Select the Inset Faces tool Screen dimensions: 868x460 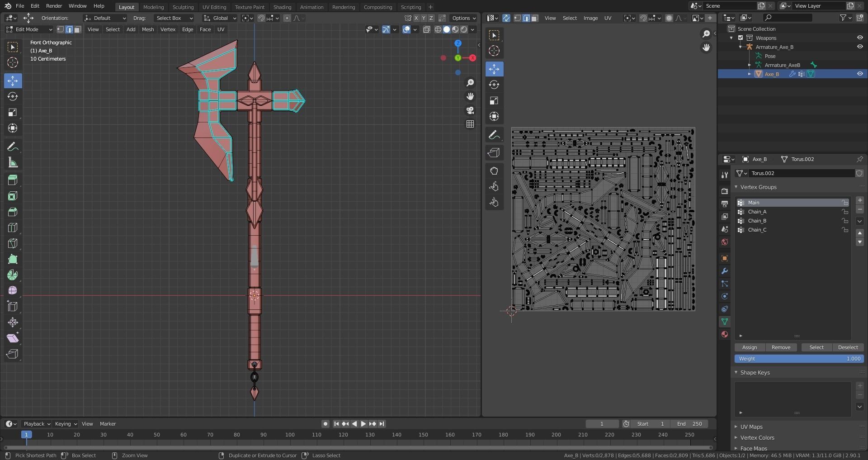click(x=13, y=196)
